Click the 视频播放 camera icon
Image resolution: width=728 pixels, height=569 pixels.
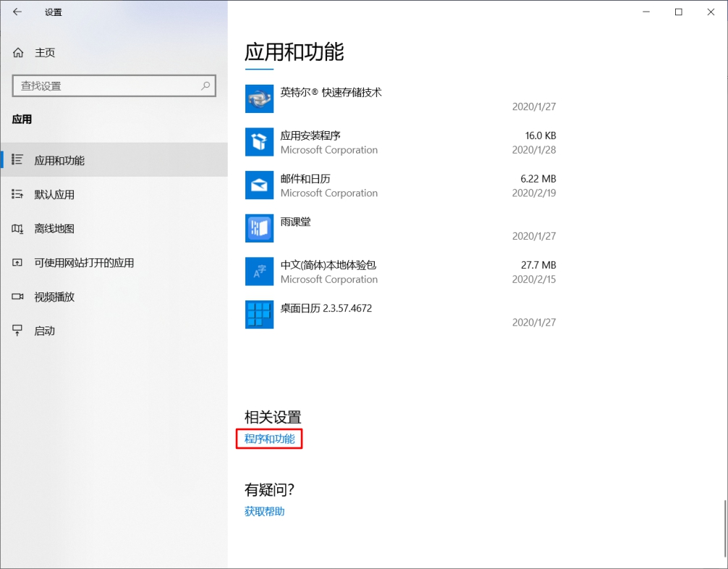[x=17, y=296]
